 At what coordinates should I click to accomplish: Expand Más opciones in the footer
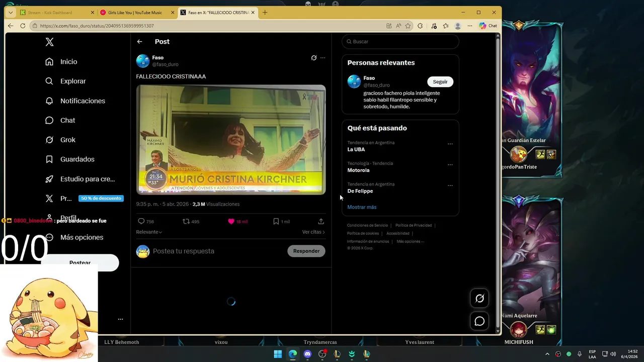pos(411,241)
